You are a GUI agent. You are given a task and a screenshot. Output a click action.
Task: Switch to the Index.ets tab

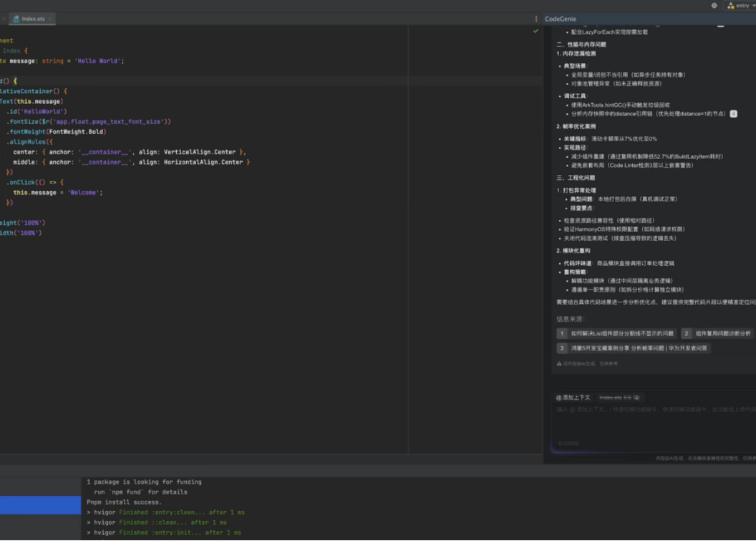[32, 19]
